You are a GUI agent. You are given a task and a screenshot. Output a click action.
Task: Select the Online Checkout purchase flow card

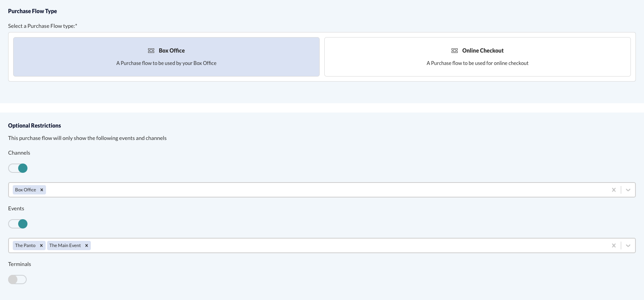point(477,57)
